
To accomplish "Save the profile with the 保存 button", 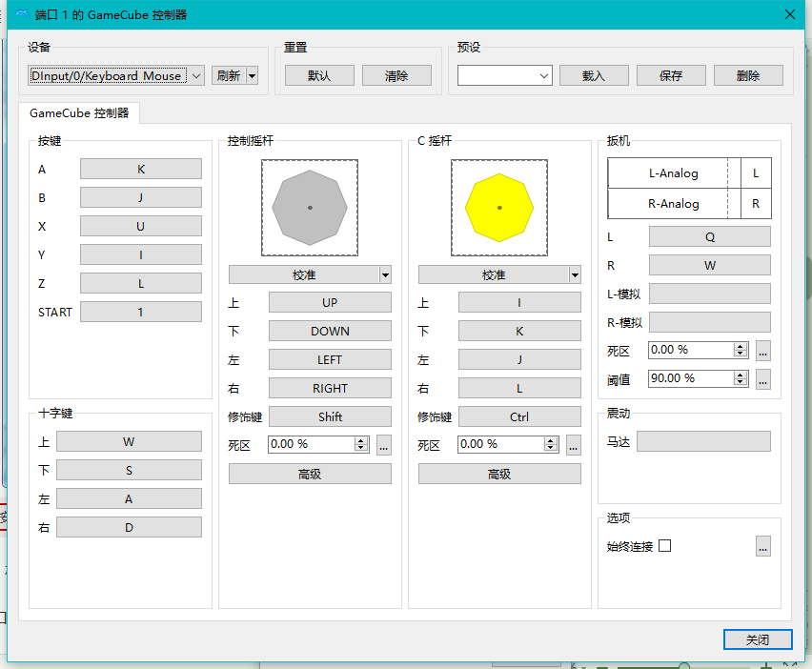I will pyautogui.click(x=671, y=75).
